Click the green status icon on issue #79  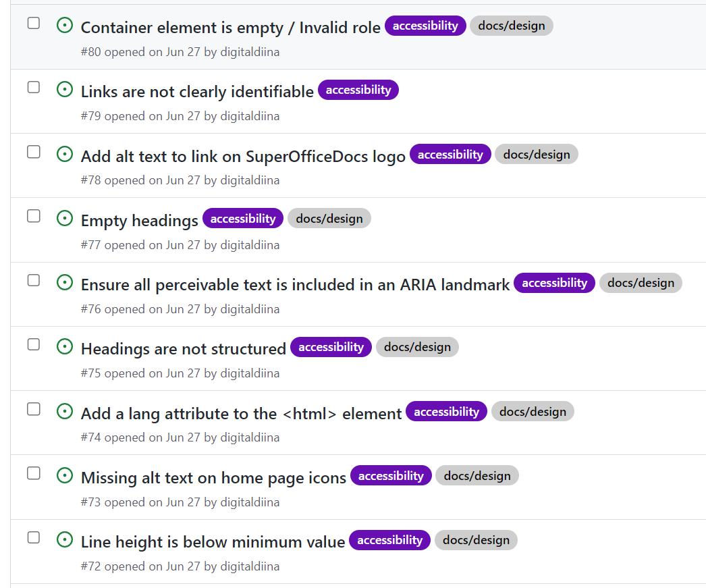65,90
